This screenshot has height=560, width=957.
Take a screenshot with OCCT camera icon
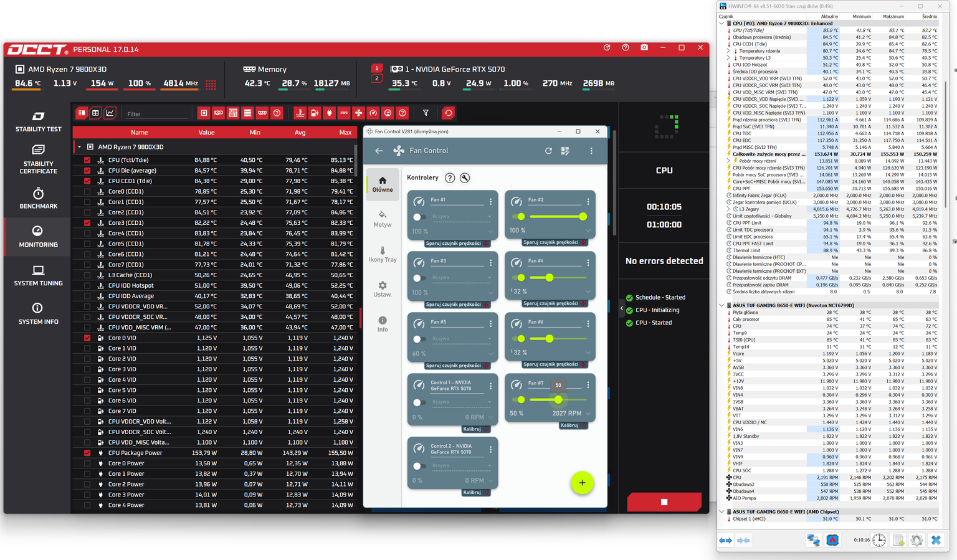pos(644,47)
